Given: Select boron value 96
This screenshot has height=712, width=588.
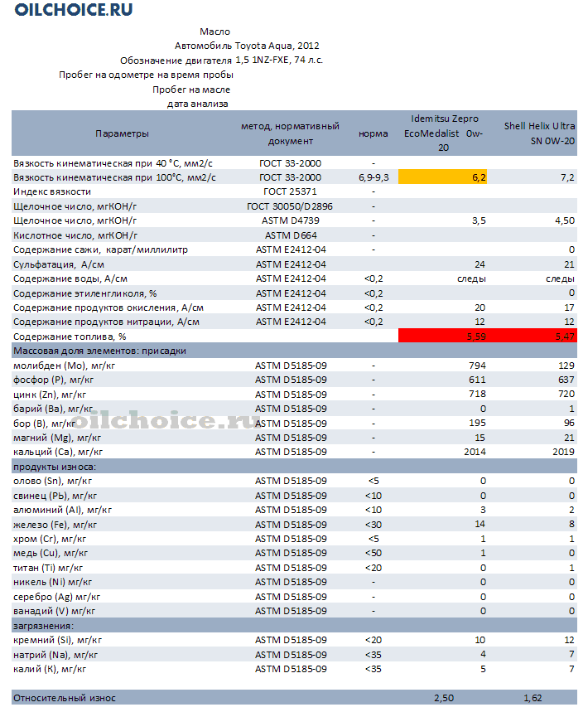Looking at the screenshot, I should click(x=569, y=424).
